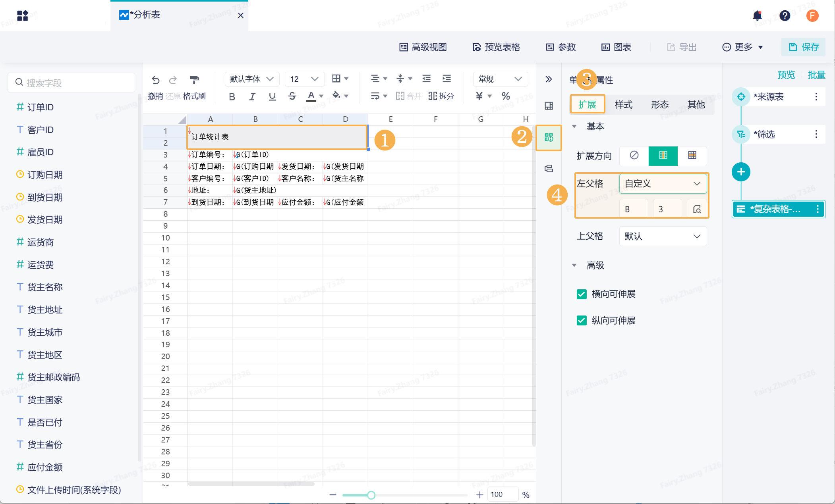Collapse the 基本 section
This screenshot has height=504, width=835.
574,127
